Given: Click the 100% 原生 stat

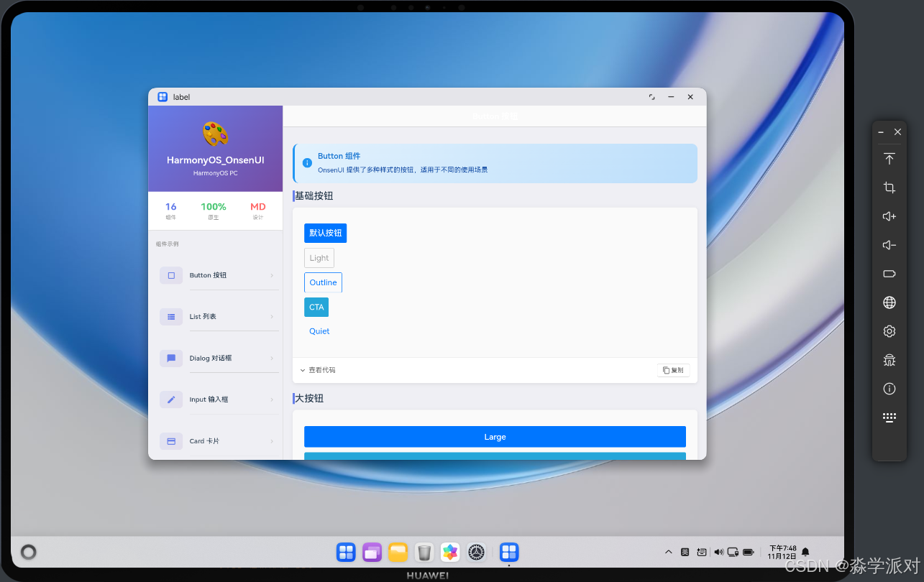Looking at the screenshot, I should point(214,211).
